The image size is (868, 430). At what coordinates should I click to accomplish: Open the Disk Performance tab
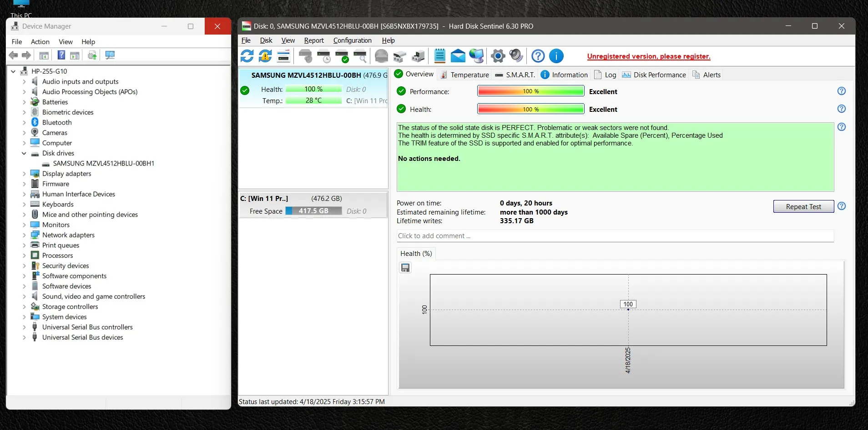tap(654, 75)
